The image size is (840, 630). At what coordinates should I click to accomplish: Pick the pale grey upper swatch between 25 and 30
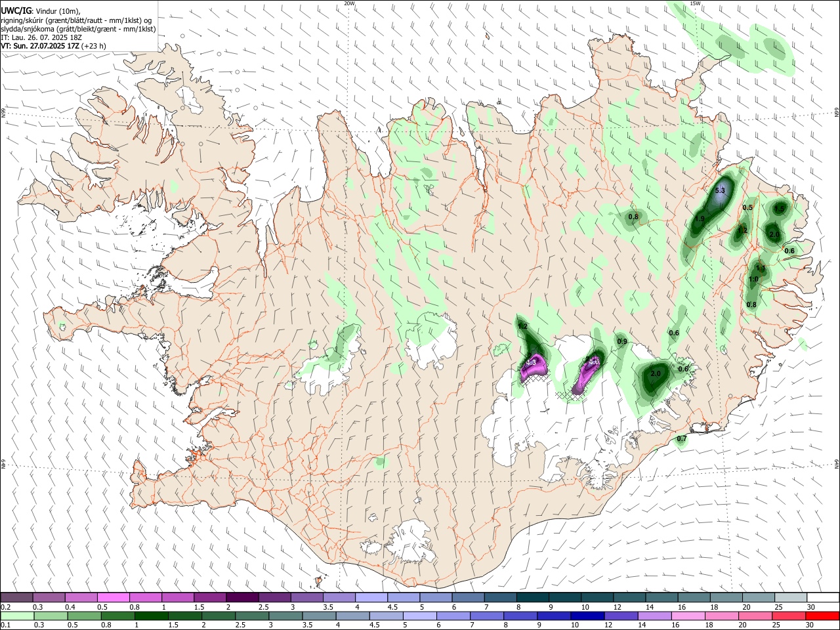pos(791,598)
